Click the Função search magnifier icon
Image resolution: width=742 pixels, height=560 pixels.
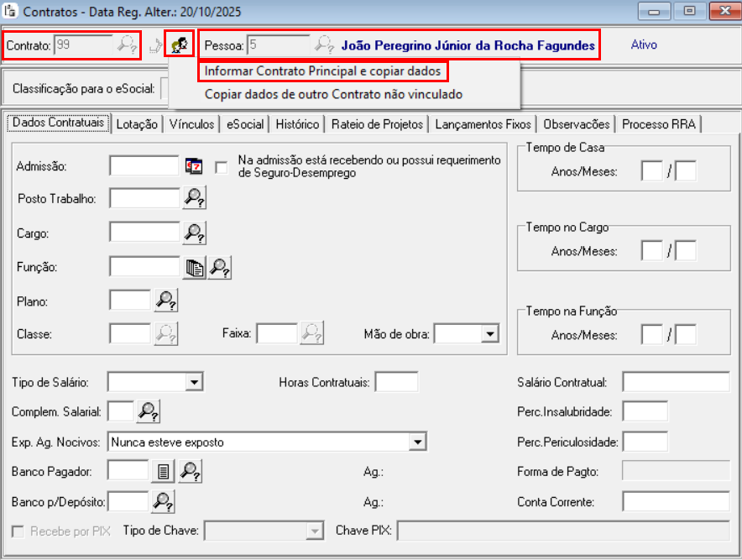tap(219, 268)
